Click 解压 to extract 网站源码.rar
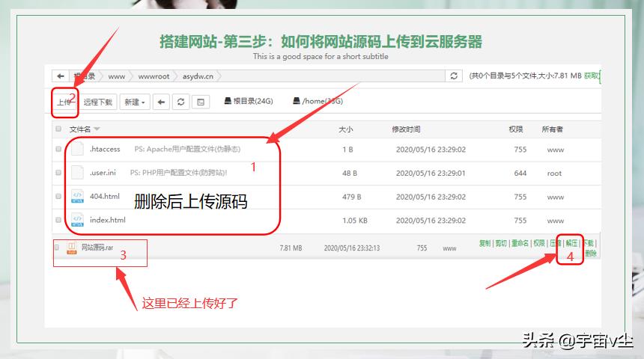Viewport: 644px width, 359px height. [x=571, y=243]
